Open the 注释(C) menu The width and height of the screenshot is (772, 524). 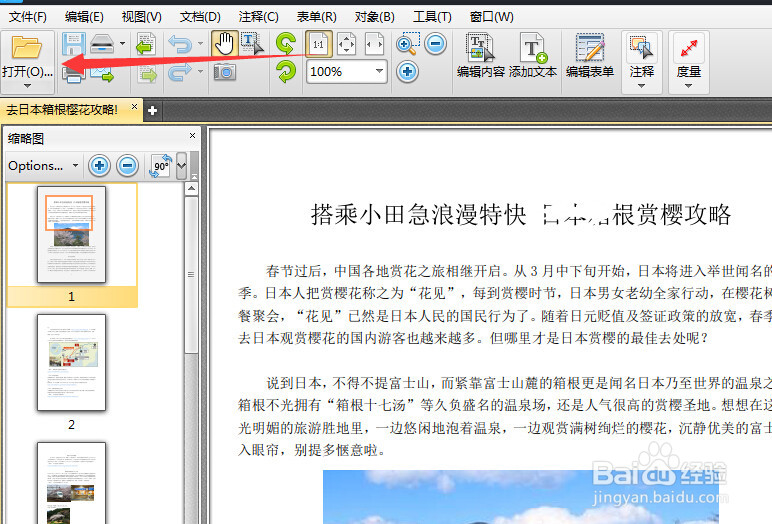pos(258,17)
